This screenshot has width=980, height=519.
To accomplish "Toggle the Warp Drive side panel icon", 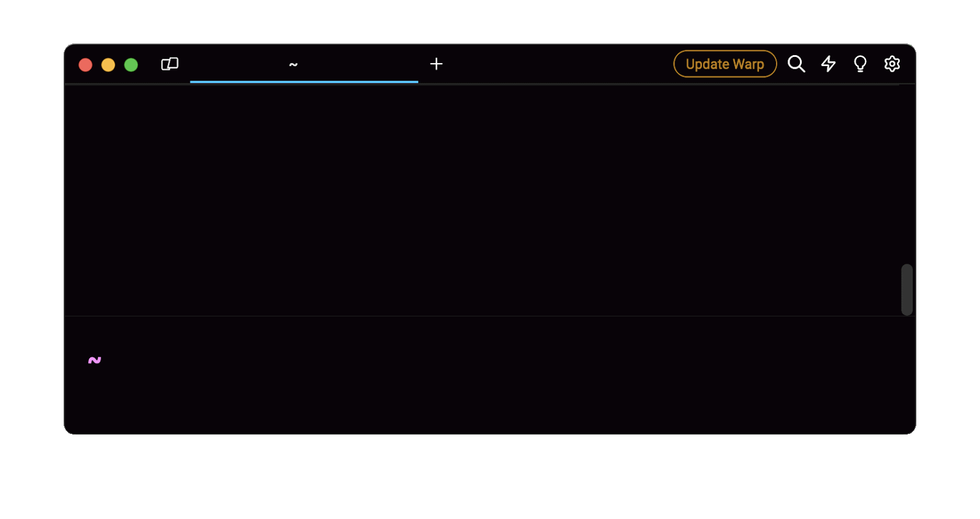I will click(x=170, y=64).
